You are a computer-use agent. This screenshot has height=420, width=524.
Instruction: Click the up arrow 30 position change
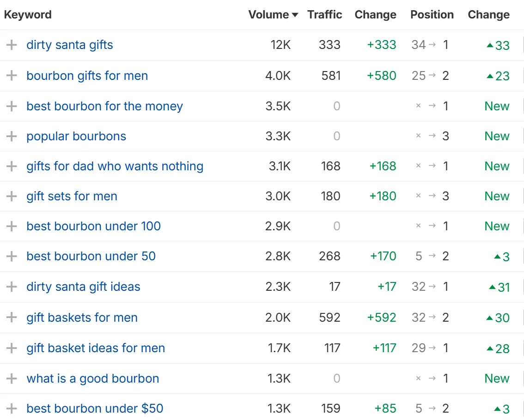click(x=498, y=318)
